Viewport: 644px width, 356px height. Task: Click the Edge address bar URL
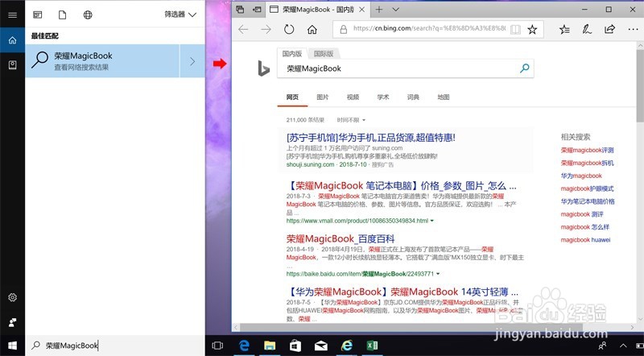tap(429, 29)
